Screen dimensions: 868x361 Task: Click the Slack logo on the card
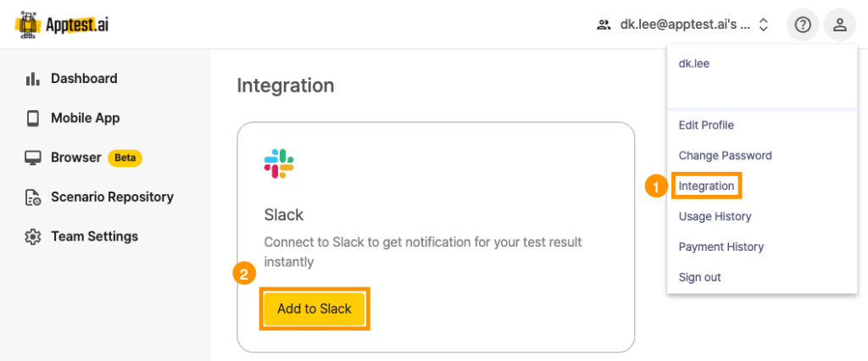point(278,164)
